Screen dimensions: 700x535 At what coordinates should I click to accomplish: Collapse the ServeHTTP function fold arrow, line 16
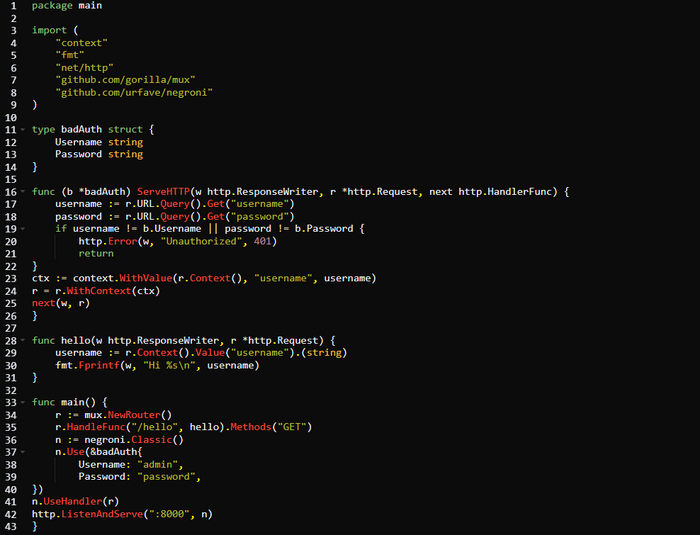click(23, 192)
